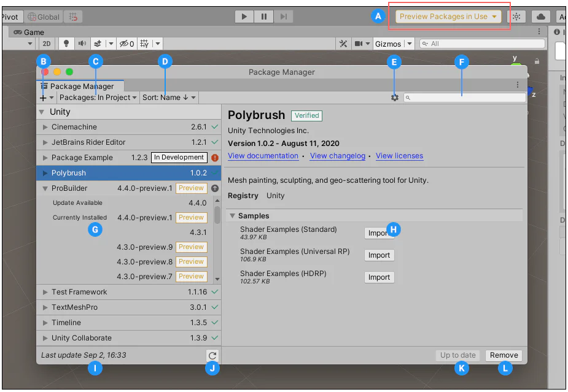Screen dimensions: 568x392
Task: Click the red error icon on Package Example
Action: pos(215,158)
